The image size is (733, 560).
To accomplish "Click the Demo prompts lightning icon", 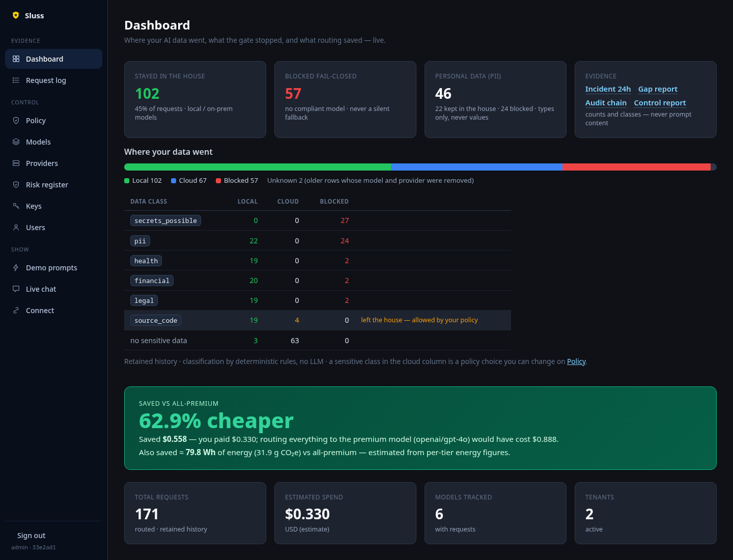I will [16, 268].
